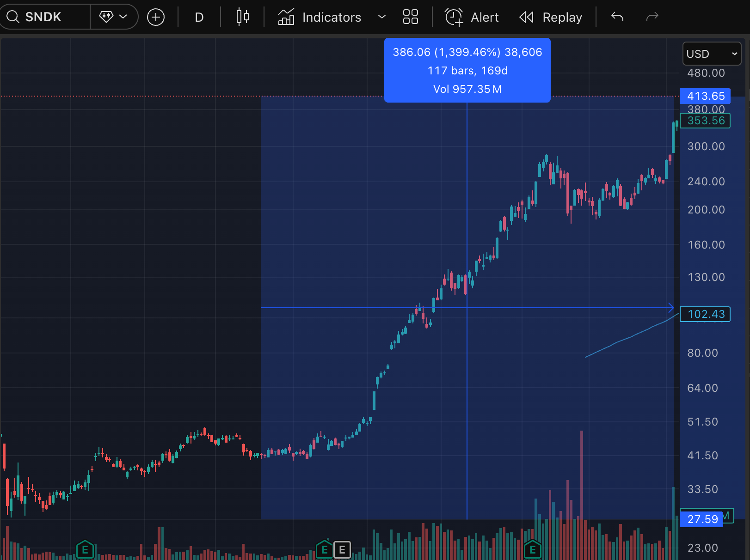Select the D timeframe interval button
The width and height of the screenshot is (750, 560).
coord(199,18)
